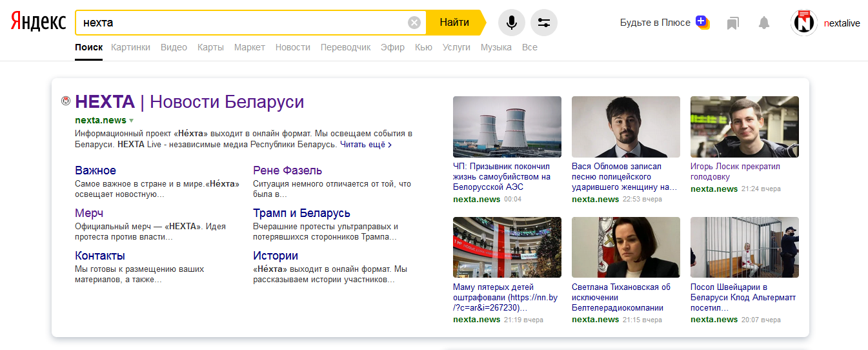This screenshot has height=350, width=868.
Task: Expand description with Читать ещё
Action: point(365,145)
